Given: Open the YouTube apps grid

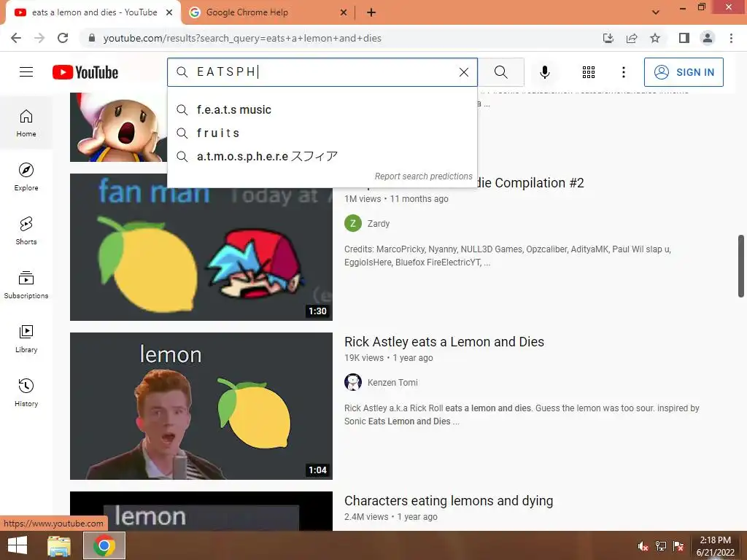Looking at the screenshot, I should 589,72.
